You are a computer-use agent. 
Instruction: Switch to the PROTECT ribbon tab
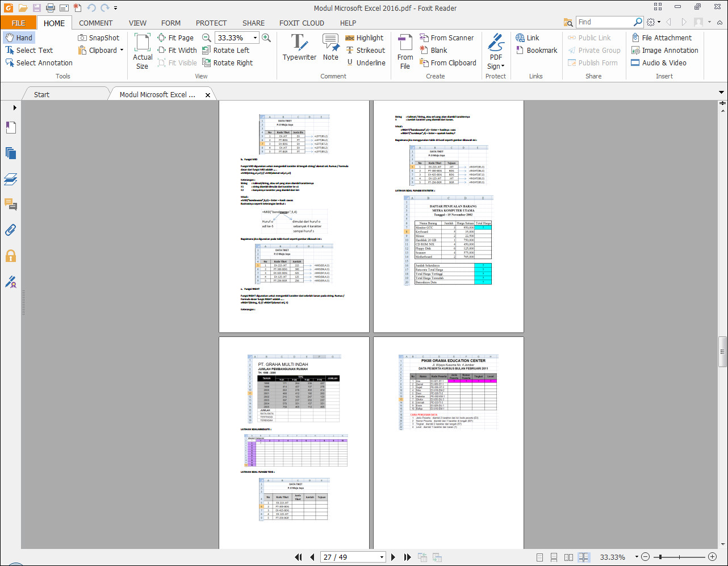coord(211,23)
